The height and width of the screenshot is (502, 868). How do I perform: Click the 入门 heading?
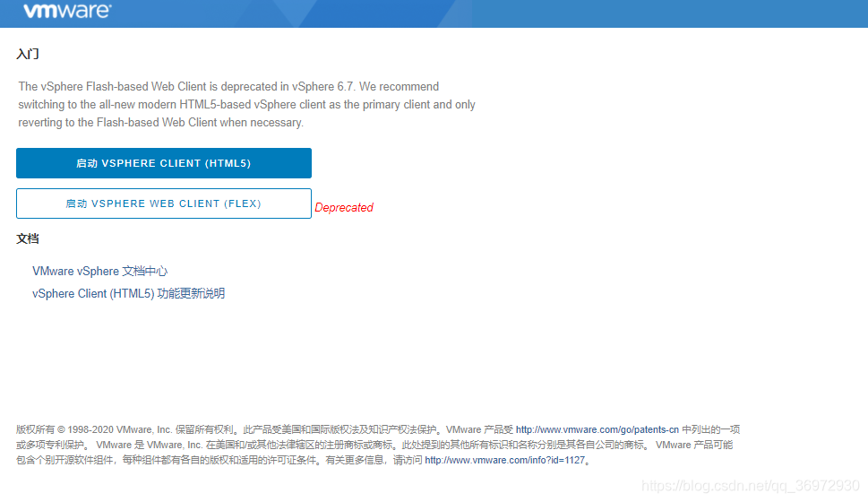[28, 54]
